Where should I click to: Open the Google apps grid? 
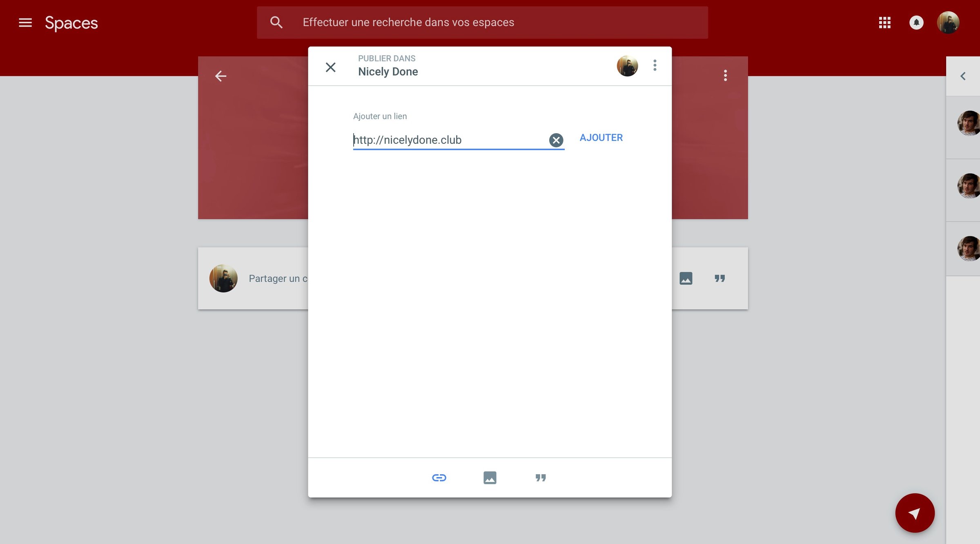[884, 22]
